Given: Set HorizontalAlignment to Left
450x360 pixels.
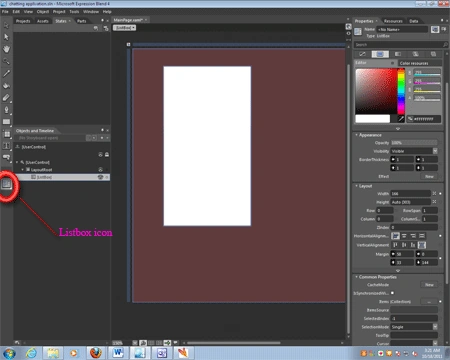Looking at the screenshot, I should pyautogui.click(x=395, y=236).
